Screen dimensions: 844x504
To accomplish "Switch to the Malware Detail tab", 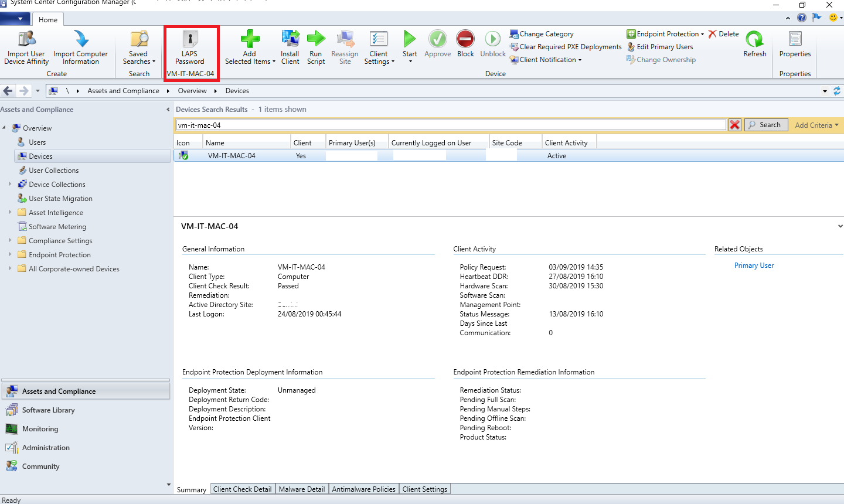I will (x=301, y=489).
